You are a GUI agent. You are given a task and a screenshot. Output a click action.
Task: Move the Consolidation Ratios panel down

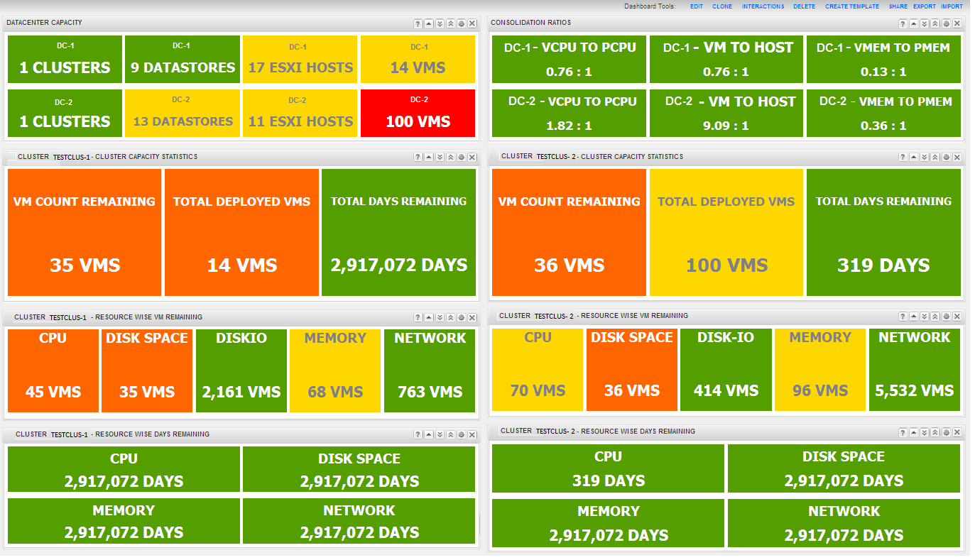tap(925, 23)
